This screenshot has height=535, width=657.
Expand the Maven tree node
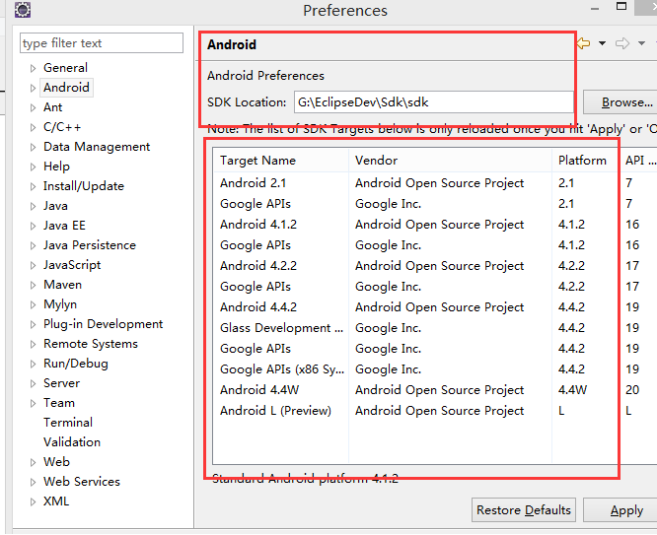(x=33, y=285)
